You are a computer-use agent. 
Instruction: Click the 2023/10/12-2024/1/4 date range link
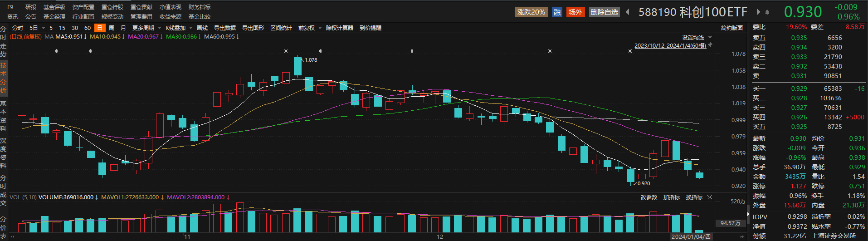(x=670, y=45)
